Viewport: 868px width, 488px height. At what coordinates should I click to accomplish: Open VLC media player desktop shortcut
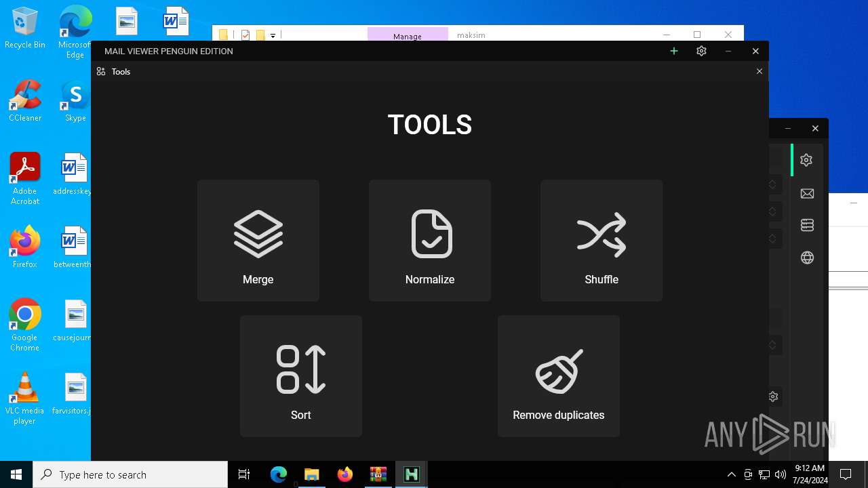point(25,399)
